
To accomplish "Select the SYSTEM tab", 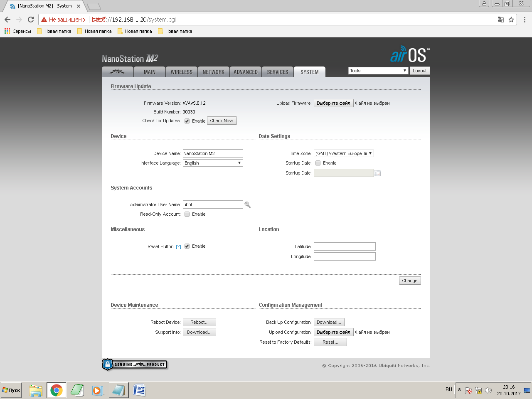I will tap(310, 72).
